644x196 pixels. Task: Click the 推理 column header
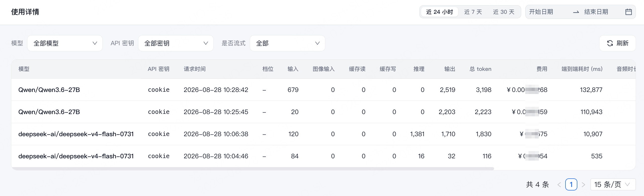[x=419, y=69]
